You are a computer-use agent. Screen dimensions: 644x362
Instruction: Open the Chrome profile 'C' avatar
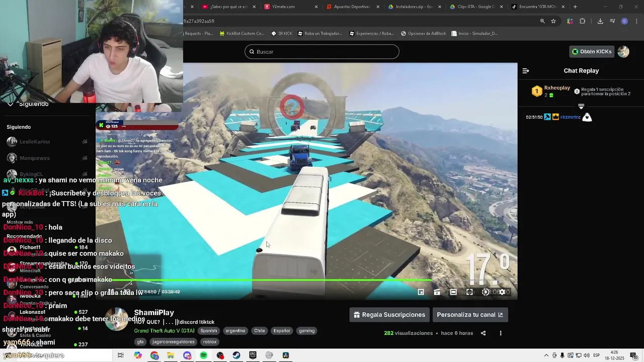tap(624, 21)
